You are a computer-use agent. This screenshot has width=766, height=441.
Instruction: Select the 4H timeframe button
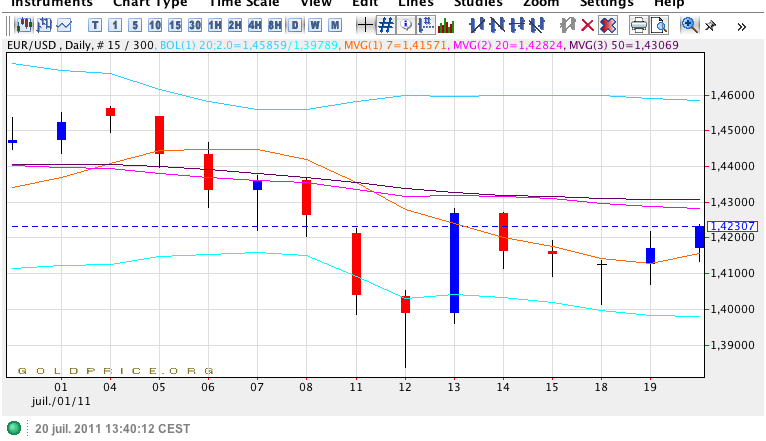pos(254,25)
